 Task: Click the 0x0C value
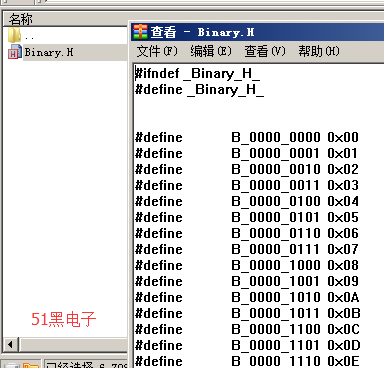[x=343, y=329]
